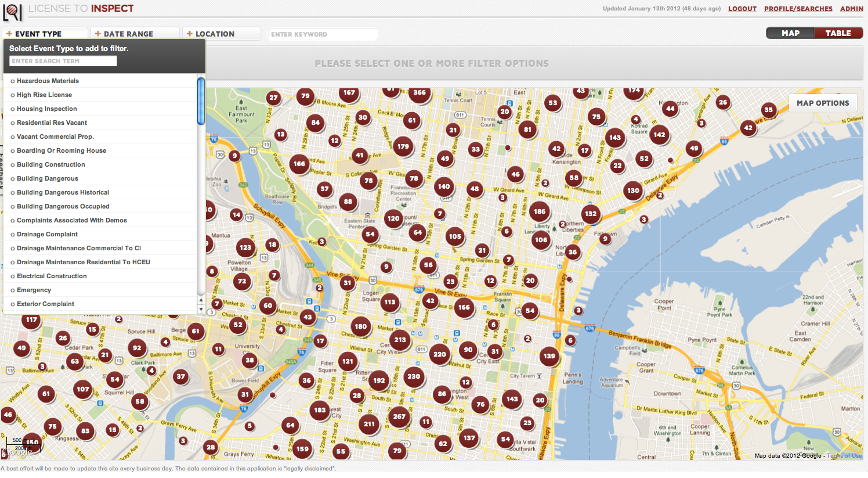Expand the Location filter menu
Viewport: 868px width, 478px height.
(215, 34)
